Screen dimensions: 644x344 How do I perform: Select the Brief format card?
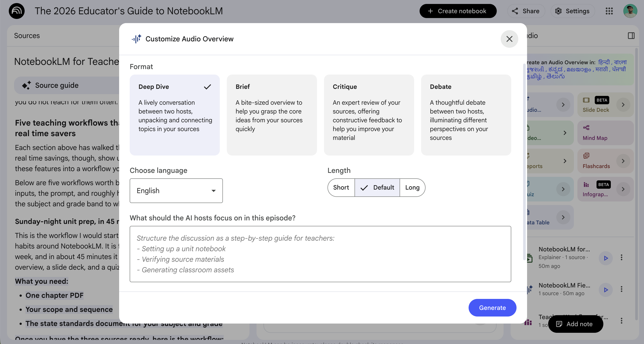271,115
